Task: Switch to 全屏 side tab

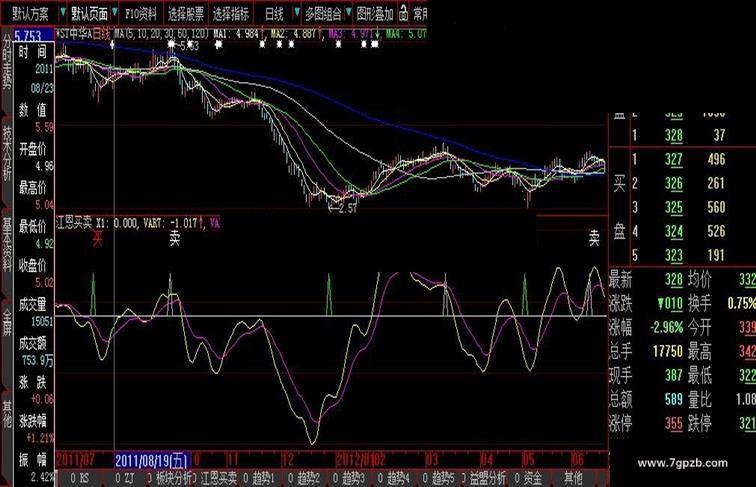Action: click(x=7, y=324)
